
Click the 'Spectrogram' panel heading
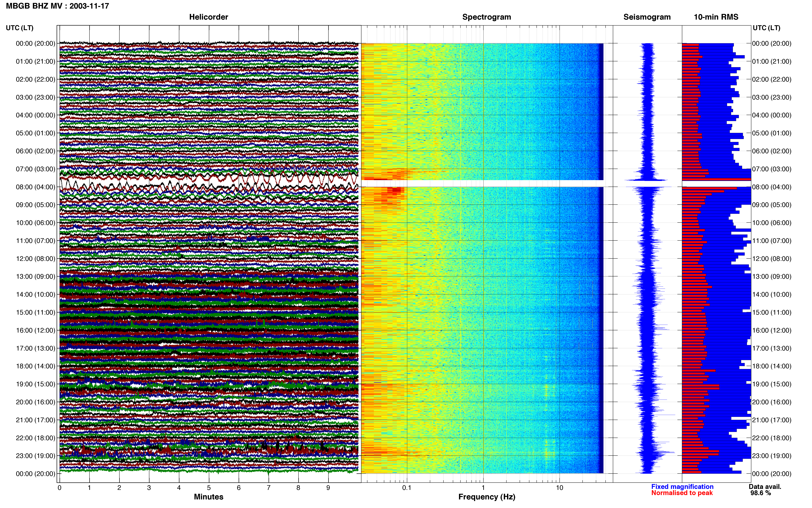pos(487,17)
